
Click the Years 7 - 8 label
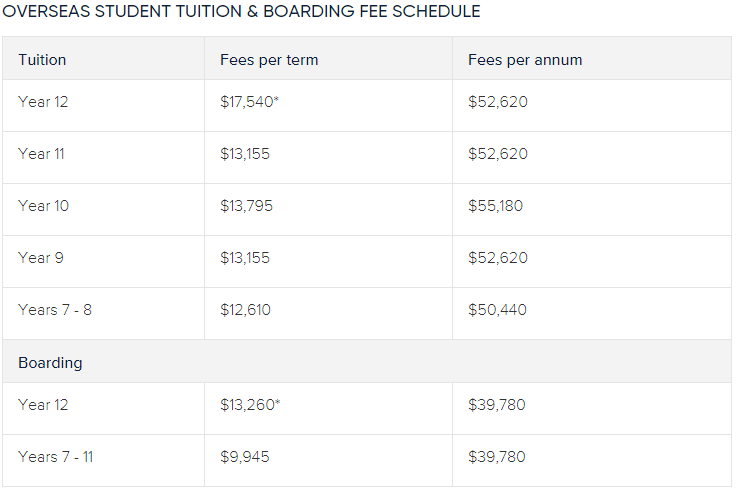point(55,309)
